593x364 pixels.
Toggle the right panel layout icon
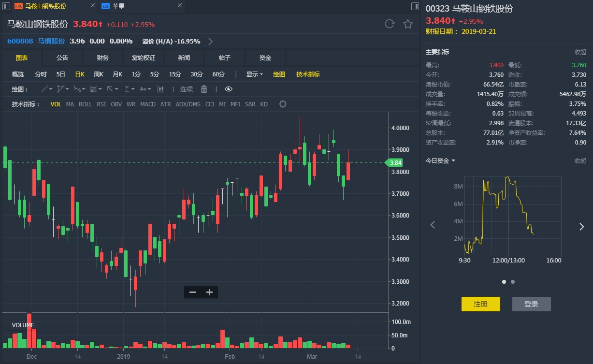[x=415, y=6]
